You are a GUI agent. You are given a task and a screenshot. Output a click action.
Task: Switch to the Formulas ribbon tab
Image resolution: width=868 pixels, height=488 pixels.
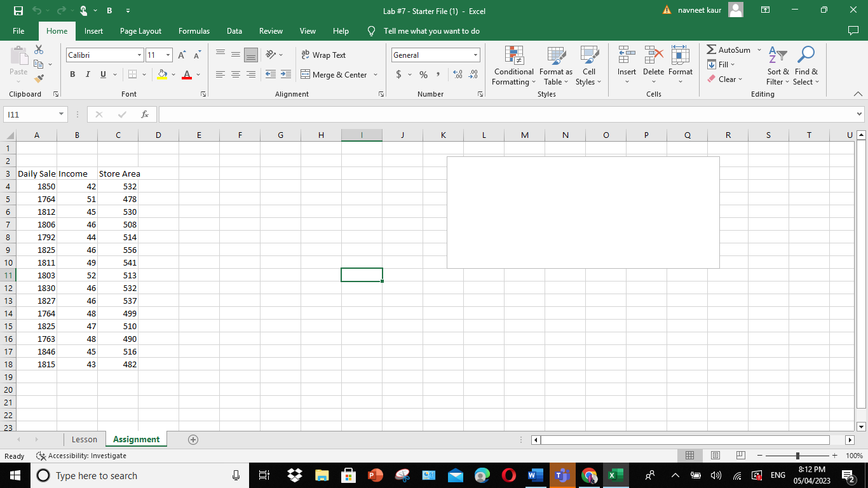pyautogui.click(x=194, y=30)
